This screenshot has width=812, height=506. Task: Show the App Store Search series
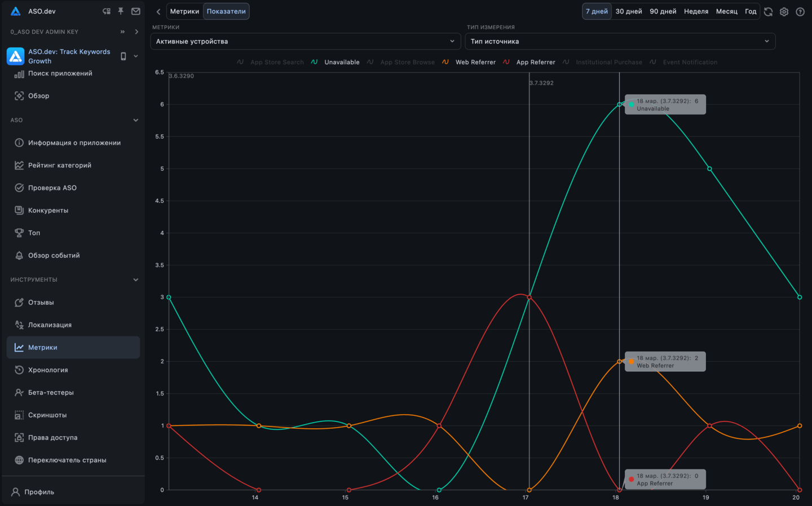click(276, 63)
